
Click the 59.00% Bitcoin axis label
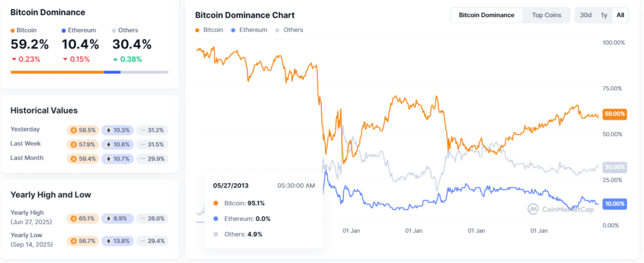[614, 114]
